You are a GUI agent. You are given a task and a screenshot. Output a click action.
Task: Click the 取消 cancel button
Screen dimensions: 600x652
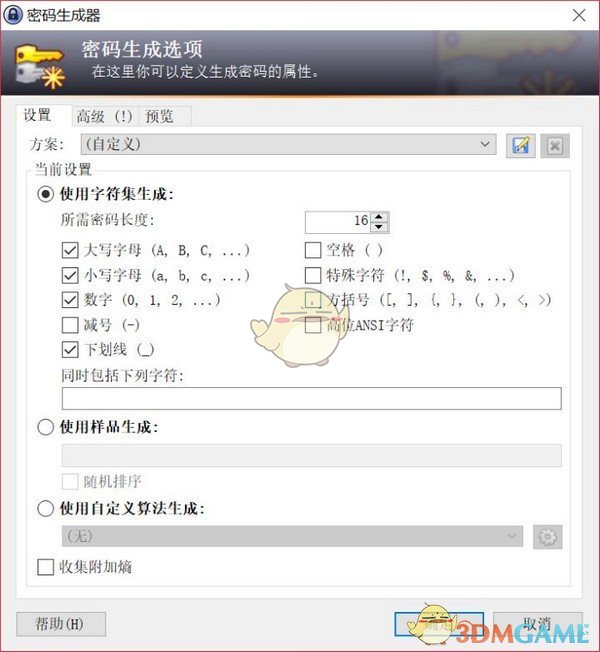(x=538, y=624)
